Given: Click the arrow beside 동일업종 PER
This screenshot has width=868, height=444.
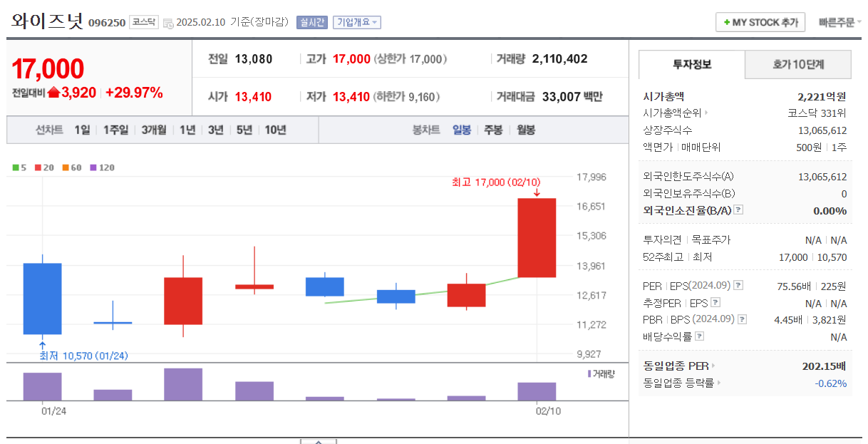Looking at the screenshot, I should (713, 366).
